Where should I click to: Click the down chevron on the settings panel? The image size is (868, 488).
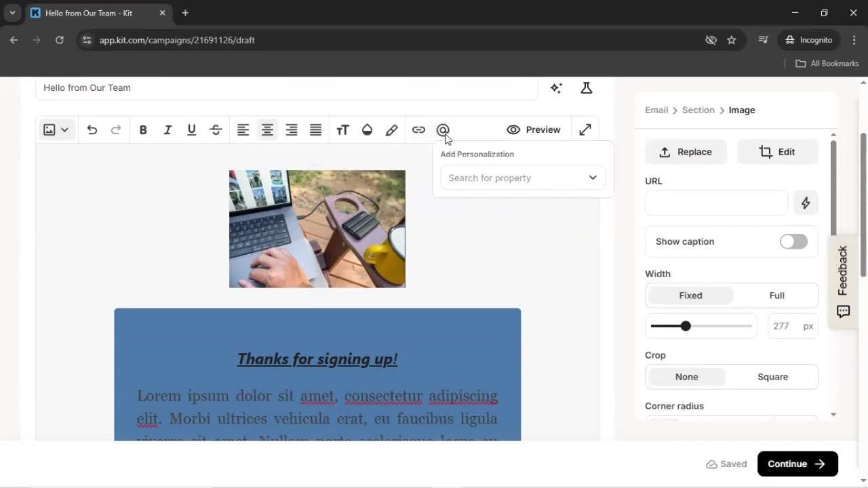click(x=833, y=414)
